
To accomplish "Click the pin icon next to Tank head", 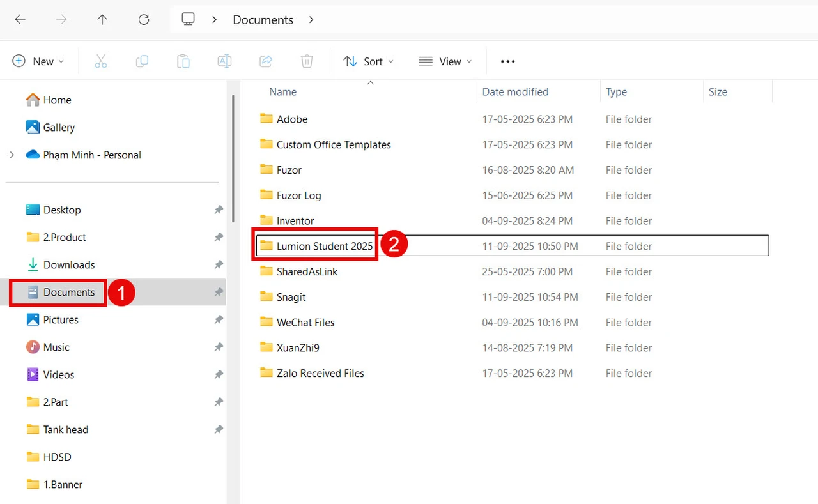I will coord(219,429).
